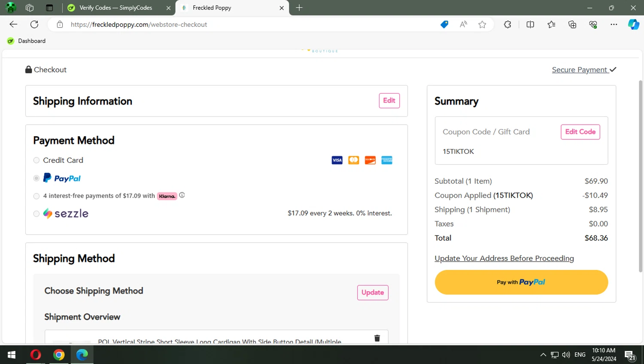Change the ENG input language
Viewport: 644px width, 364px height.
(x=580, y=355)
